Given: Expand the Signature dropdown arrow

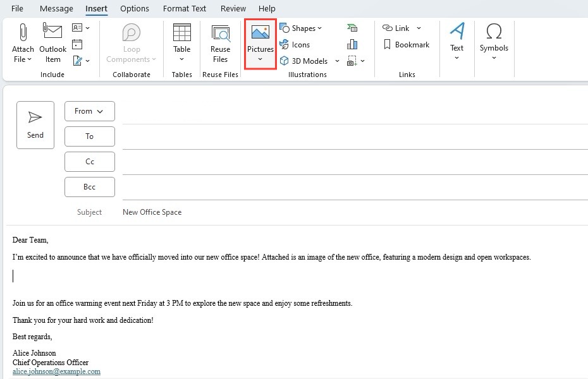Looking at the screenshot, I should click(87, 61).
